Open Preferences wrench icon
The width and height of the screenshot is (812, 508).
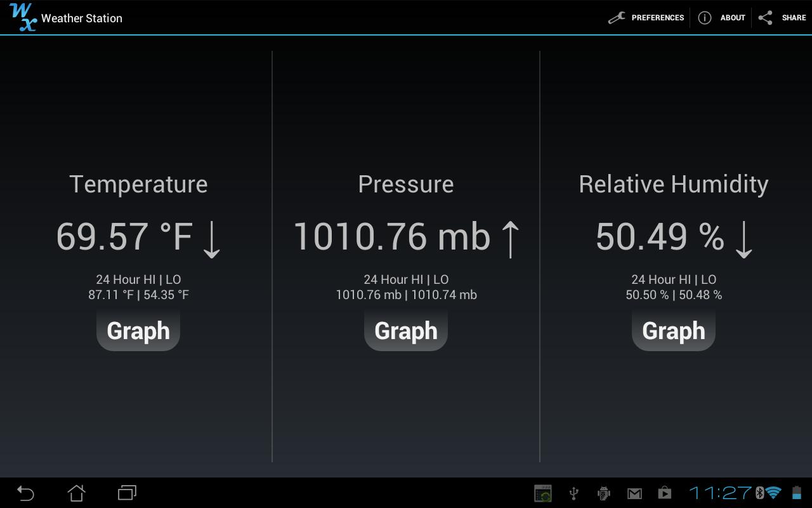pyautogui.click(x=617, y=18)
